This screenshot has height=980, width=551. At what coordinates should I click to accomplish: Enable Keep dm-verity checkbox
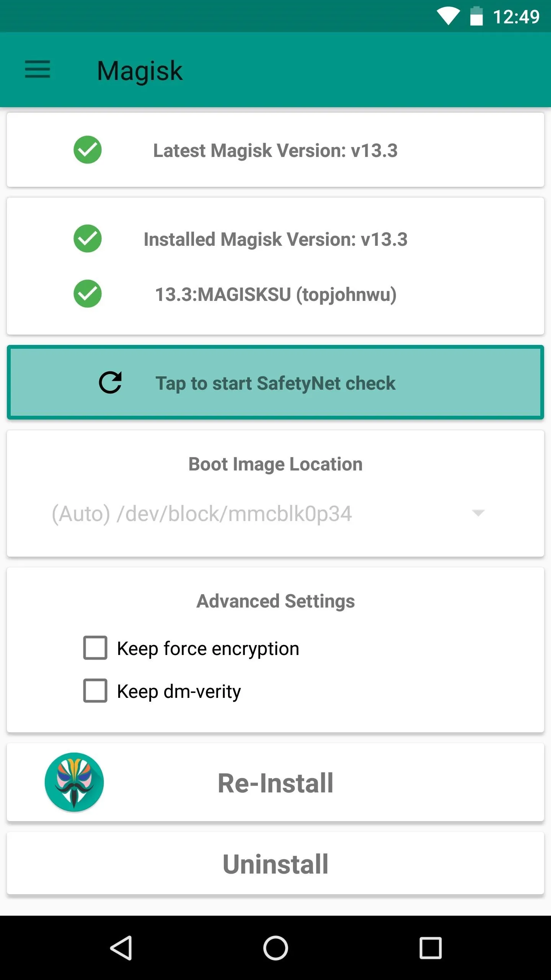95,691
